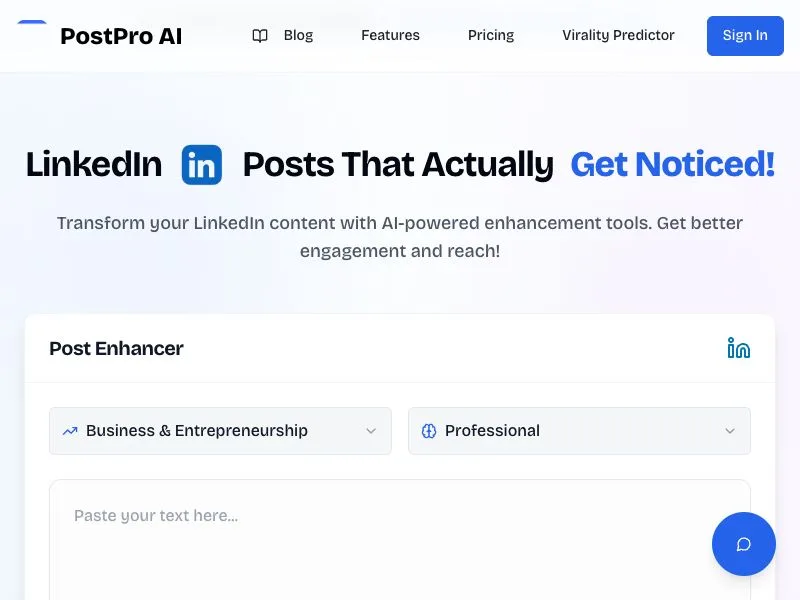Screen dimensions: 800x600
Task: Click the brain icon beside Professional
Action: pos(429,431)
